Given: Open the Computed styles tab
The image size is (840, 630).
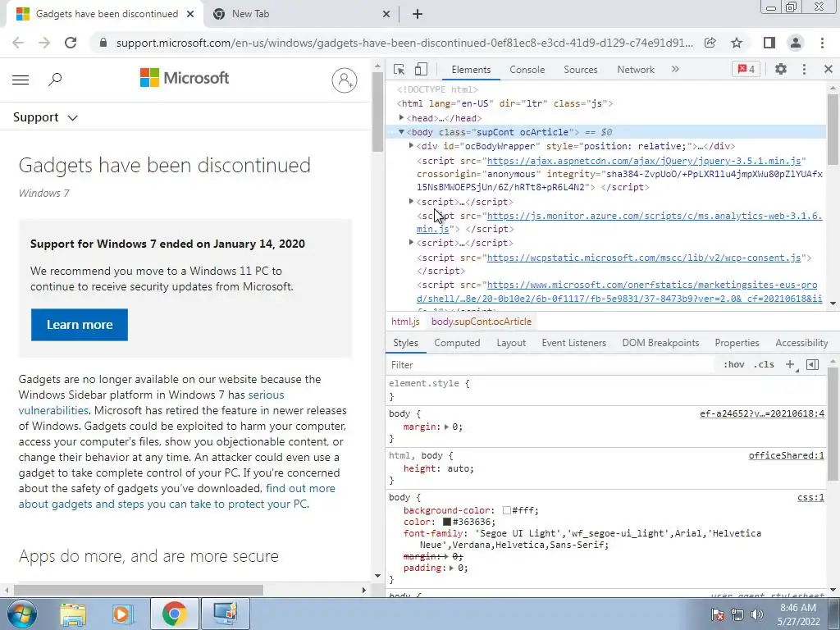Looking at the screenshot, I should 457,343.
